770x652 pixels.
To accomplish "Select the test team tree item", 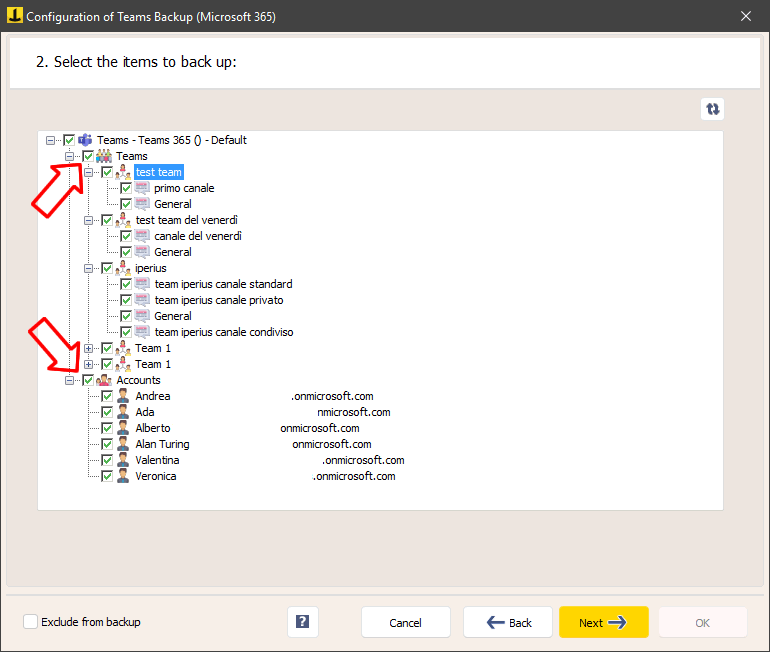I will point(159,172).
